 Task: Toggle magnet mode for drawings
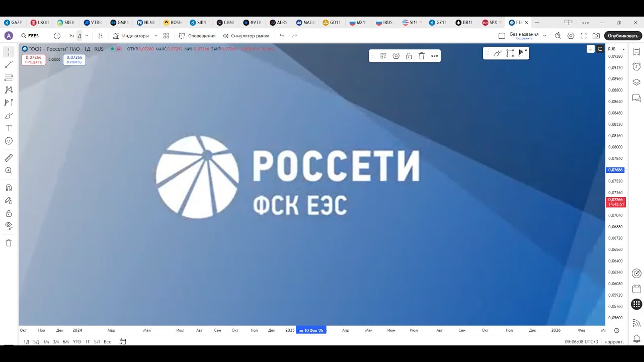coord(9,188)
